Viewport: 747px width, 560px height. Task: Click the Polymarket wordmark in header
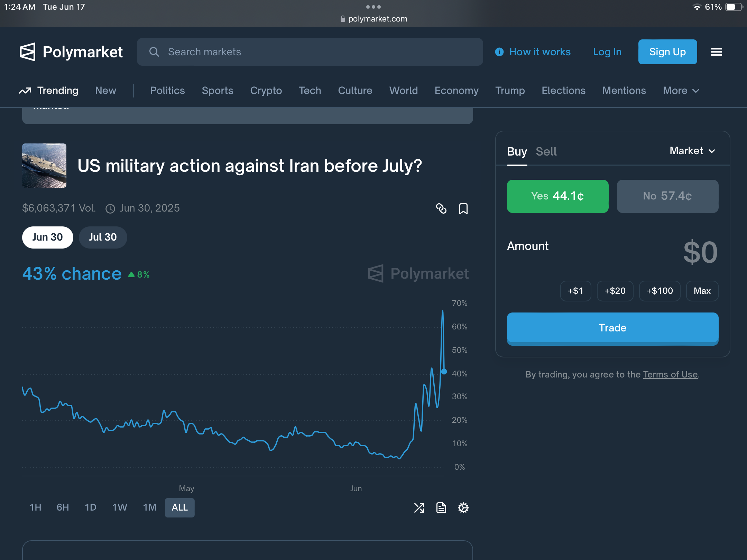click(83, 52)
